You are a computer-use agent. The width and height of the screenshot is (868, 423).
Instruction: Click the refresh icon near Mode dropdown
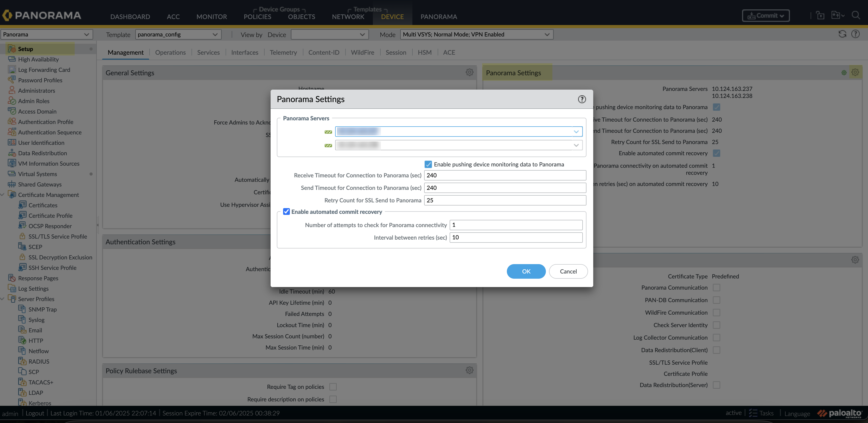click(842, 34)
